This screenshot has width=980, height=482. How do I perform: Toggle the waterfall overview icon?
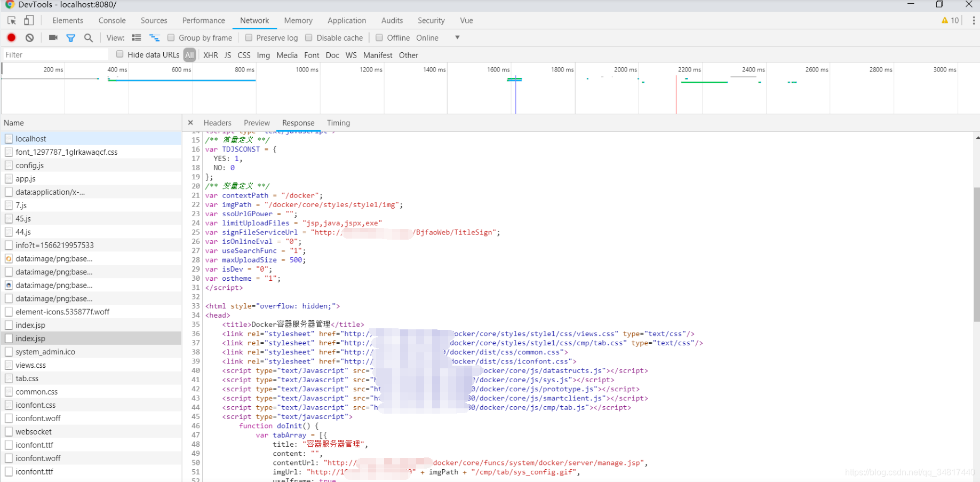pyautogui.click(x=154, y=37)
